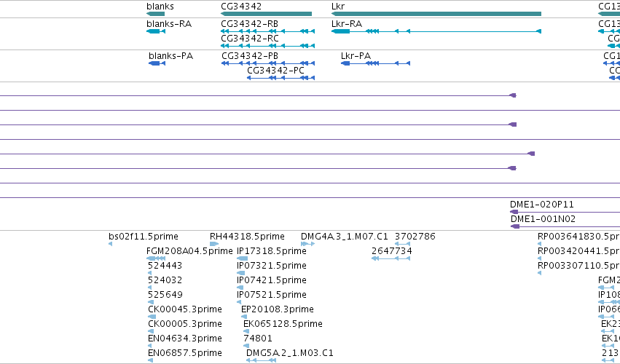
Task: Select the DMG5A2_1.M03.C1 feature glyph
Action: (x=261, y=360)
